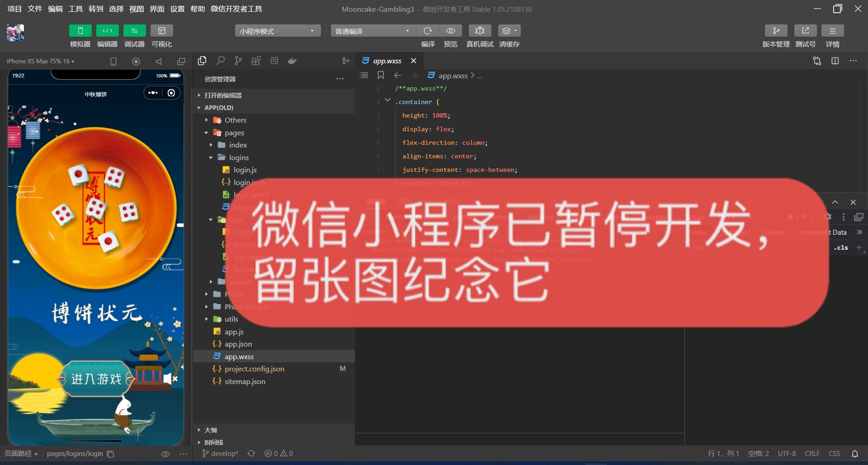Click the bookmark icon above code

pyautogui.click(x=381, y=75)
